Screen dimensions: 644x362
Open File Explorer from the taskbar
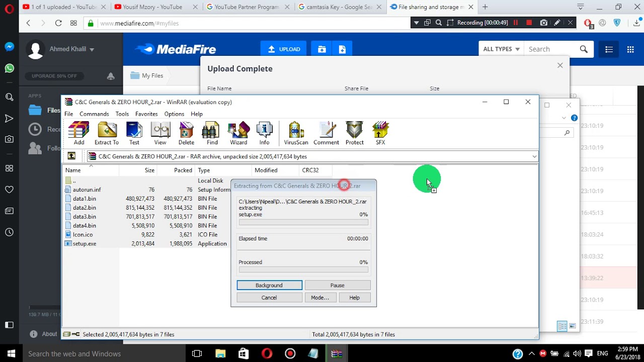[x=220, y=354]
